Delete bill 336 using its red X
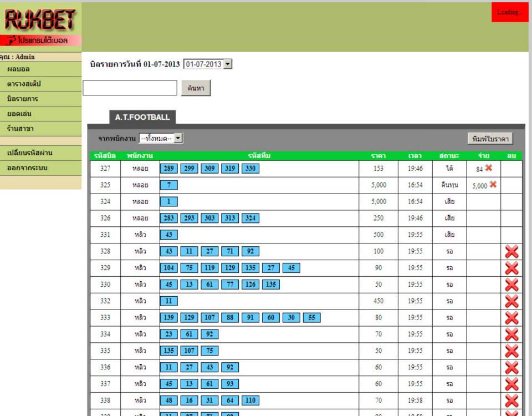The image size is (532, 416). [x=511, y=368]
